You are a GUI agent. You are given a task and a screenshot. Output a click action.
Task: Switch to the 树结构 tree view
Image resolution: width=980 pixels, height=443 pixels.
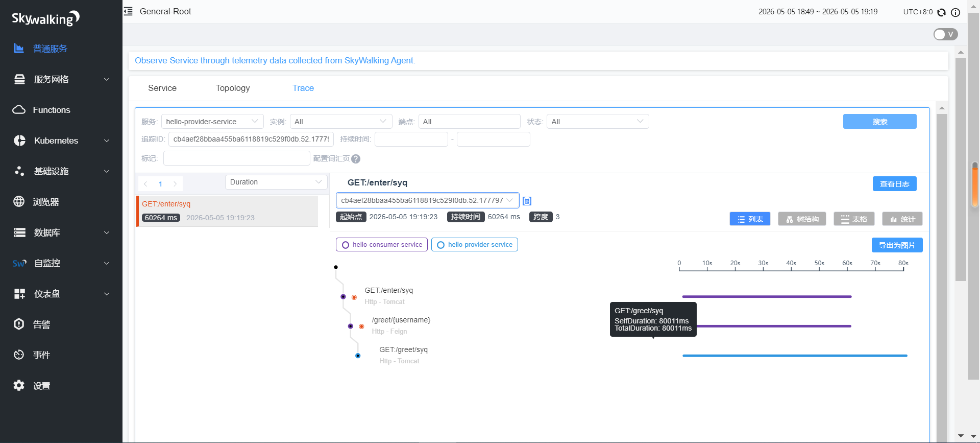[x=802, y=219]
